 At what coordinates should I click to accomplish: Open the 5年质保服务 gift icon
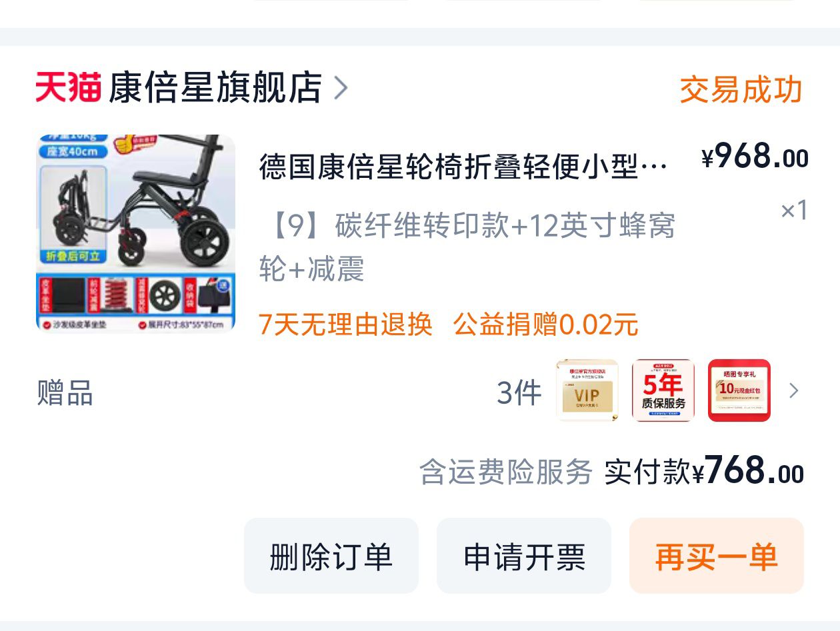click(663, 390)
